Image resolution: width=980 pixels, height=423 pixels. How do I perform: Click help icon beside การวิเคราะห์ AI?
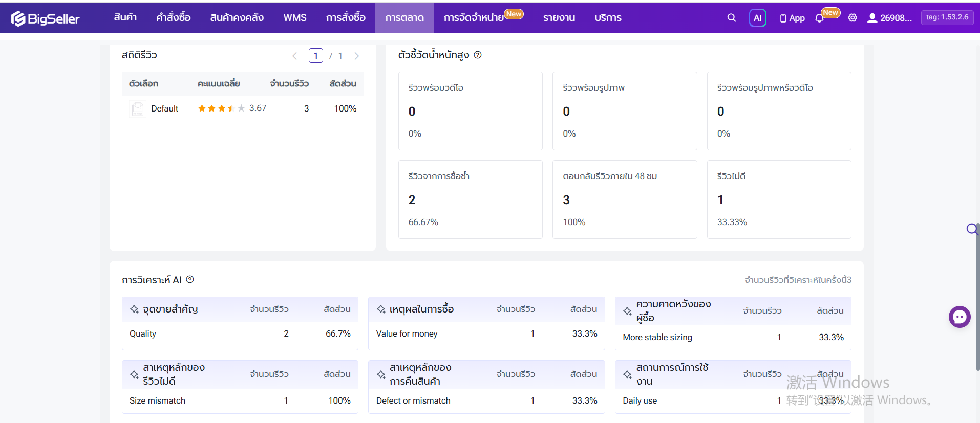(190, 279)
